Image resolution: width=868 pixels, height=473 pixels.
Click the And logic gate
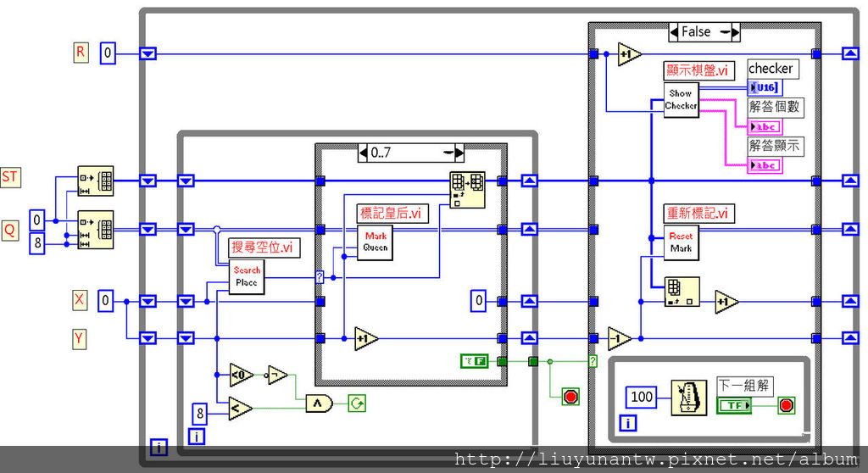(319, 403)
